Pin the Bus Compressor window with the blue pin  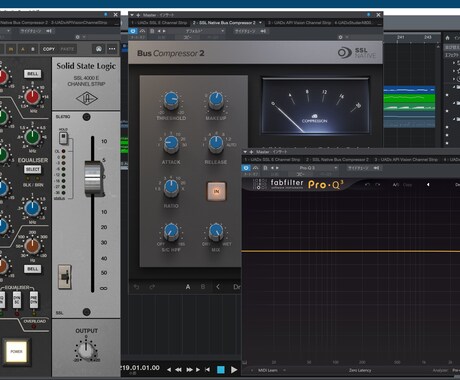[368, 15]
